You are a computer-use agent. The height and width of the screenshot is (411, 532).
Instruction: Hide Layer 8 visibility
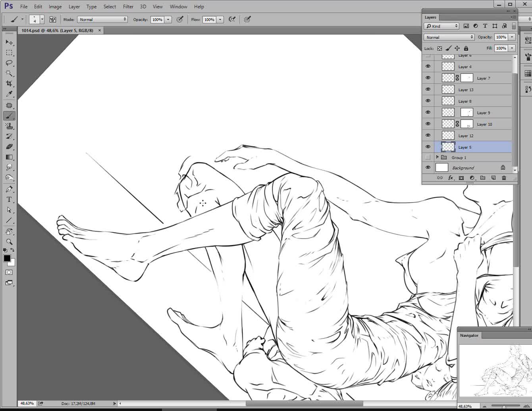coord(428,101)
